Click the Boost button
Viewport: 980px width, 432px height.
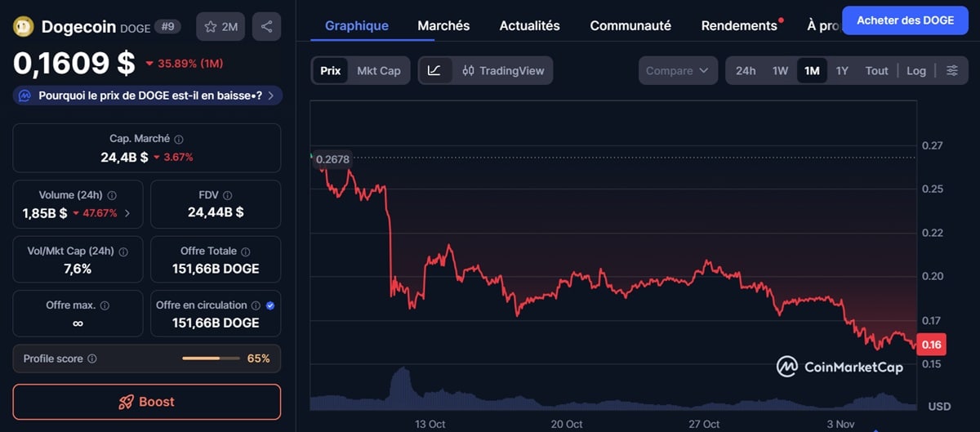tap(147, 402)
